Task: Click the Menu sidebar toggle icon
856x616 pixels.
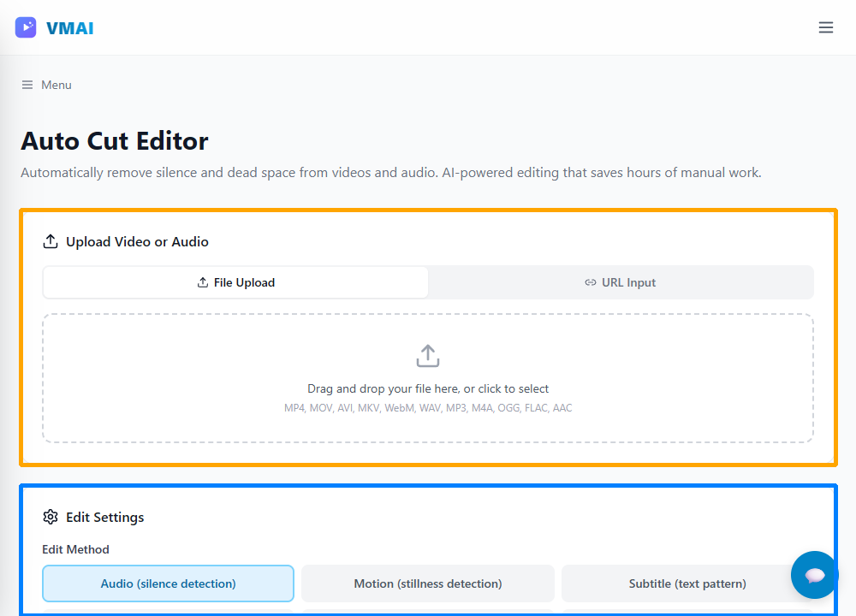Action: point(27,85)
